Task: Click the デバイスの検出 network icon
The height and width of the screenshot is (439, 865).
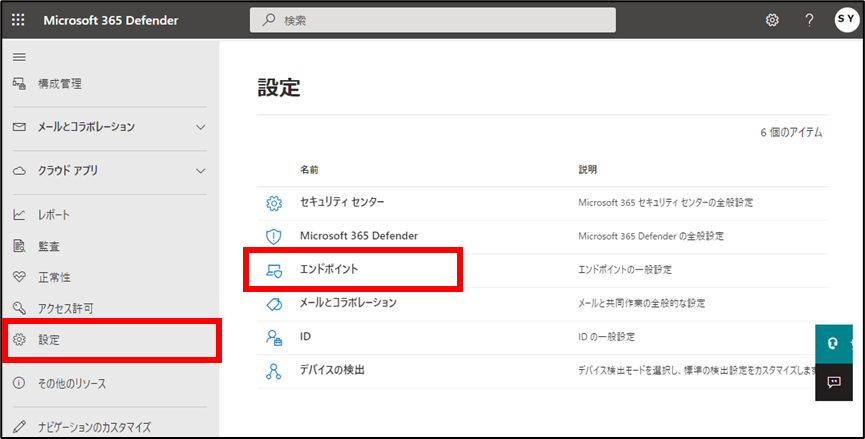Action: pos(274,371)
